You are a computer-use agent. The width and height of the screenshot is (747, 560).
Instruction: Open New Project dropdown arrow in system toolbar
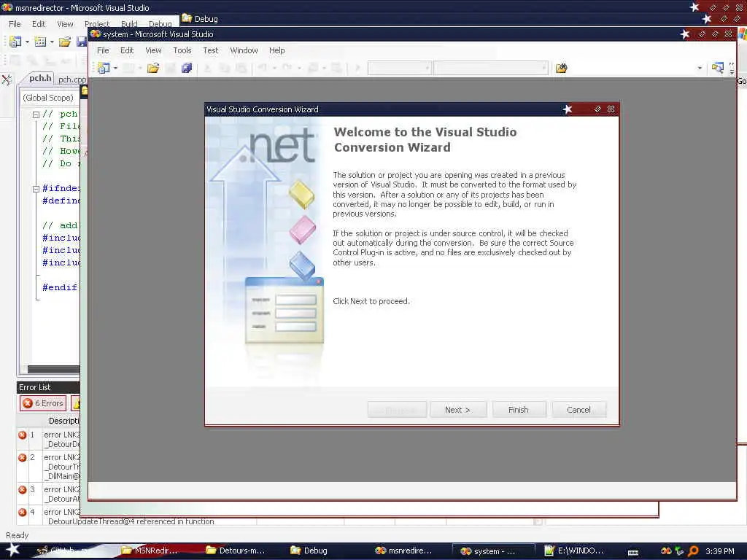tap(115, 68)
